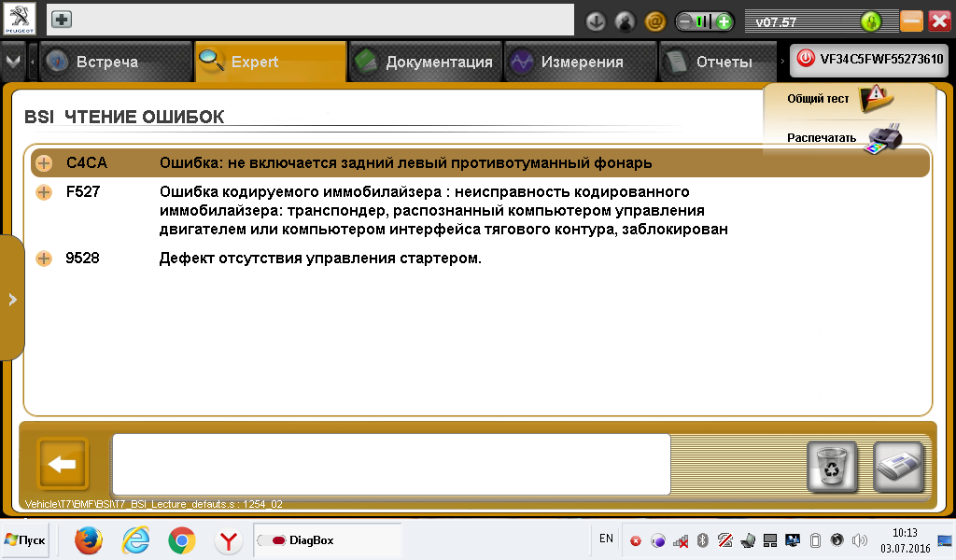Click the crossed-out phone tray icon
Screen dimensions: 956x560
pyautogui.click(x=724, y=539)
